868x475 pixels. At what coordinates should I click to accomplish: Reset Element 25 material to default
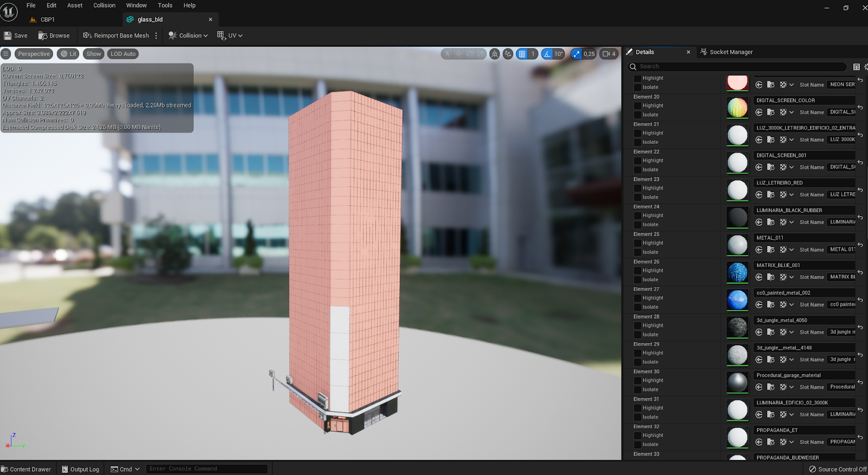(x=860, y=245)
